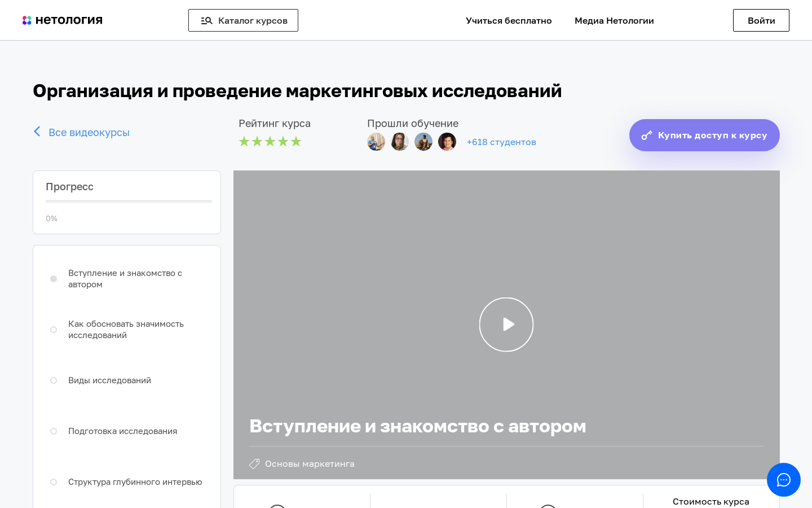Click the tag icon under video title
Image resolution: width=812 pixels, height=508 pixels.
click(254, 464)
